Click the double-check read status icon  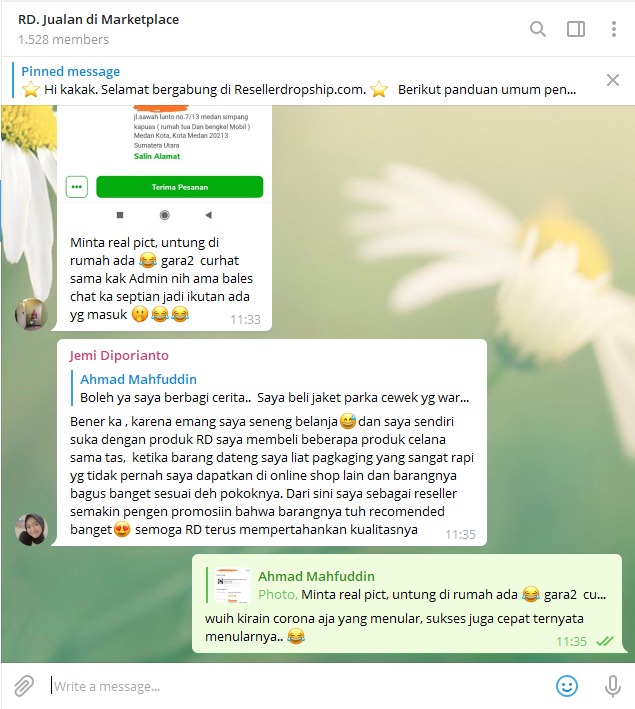pos(604,641)
